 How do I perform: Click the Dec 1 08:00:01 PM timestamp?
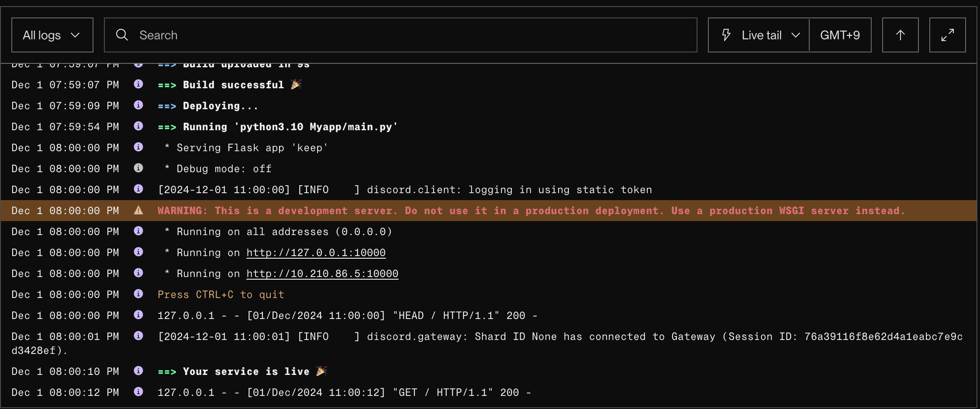click(x=66, y=336)
